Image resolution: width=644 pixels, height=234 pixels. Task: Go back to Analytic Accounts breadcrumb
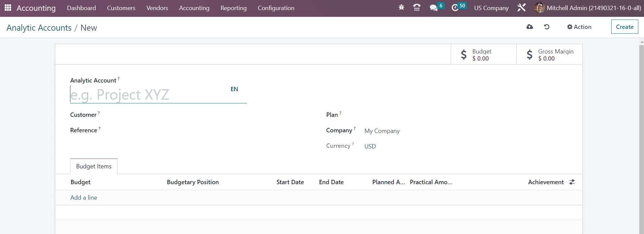tap(39, 28)
